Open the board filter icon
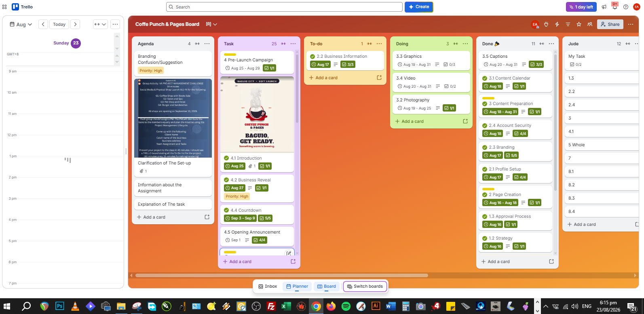The width and height of the screenshot is (644, 314). point(568,24)
